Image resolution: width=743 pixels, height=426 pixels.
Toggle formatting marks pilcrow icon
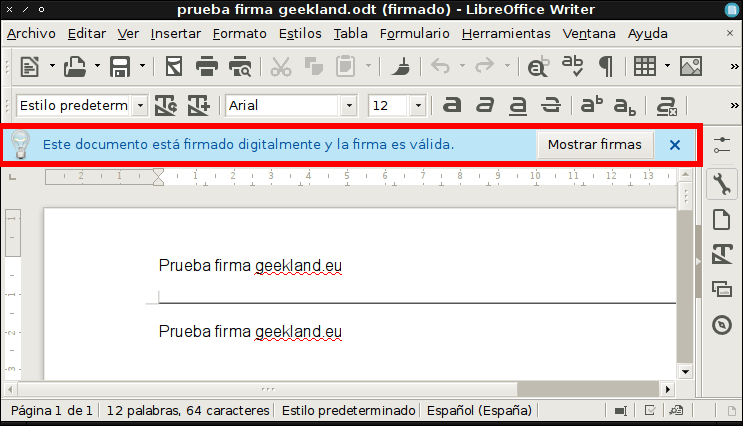pos(606,66)
